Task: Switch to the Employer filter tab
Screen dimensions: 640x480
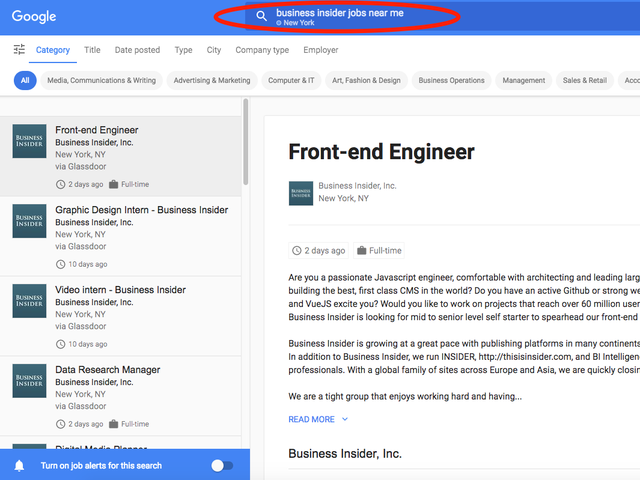Action: pyautogui.click(x=321, y=50)
